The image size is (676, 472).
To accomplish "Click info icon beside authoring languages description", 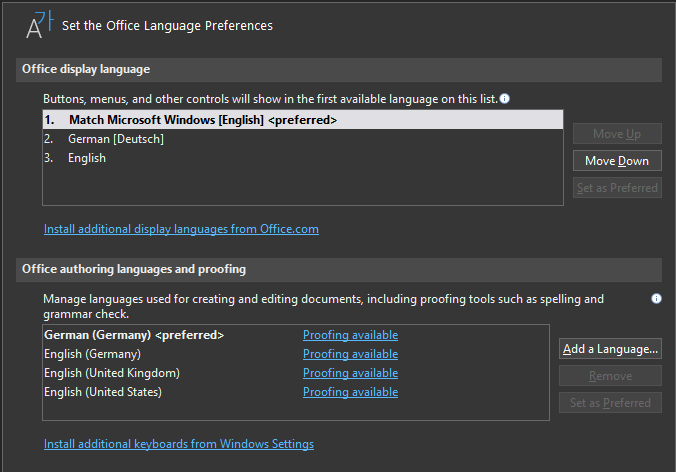I will pos(657,298).
